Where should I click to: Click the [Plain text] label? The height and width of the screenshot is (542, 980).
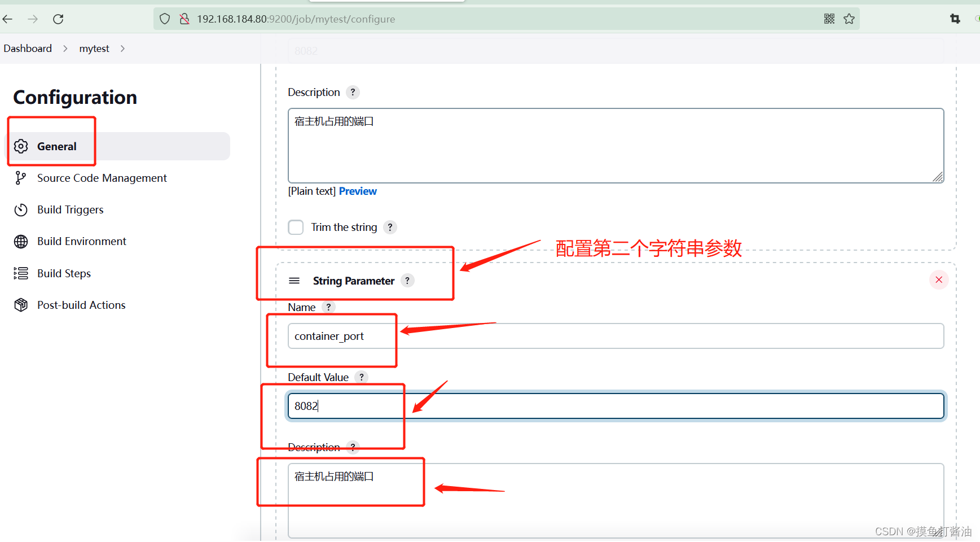312,191
